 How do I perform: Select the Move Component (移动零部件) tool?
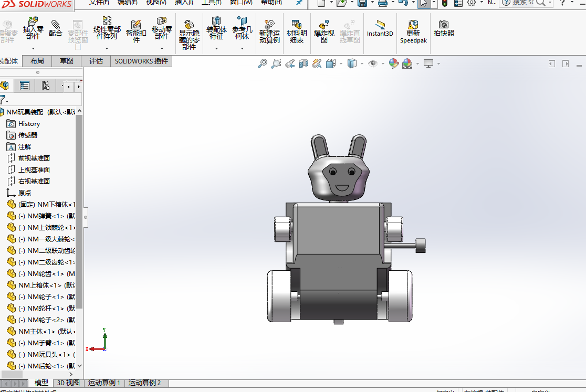click(161, 28)
